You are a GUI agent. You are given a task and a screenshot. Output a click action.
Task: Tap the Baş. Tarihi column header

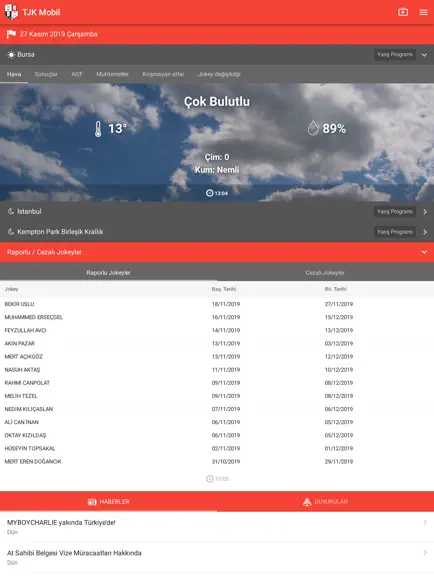click(x=224, y=289)
